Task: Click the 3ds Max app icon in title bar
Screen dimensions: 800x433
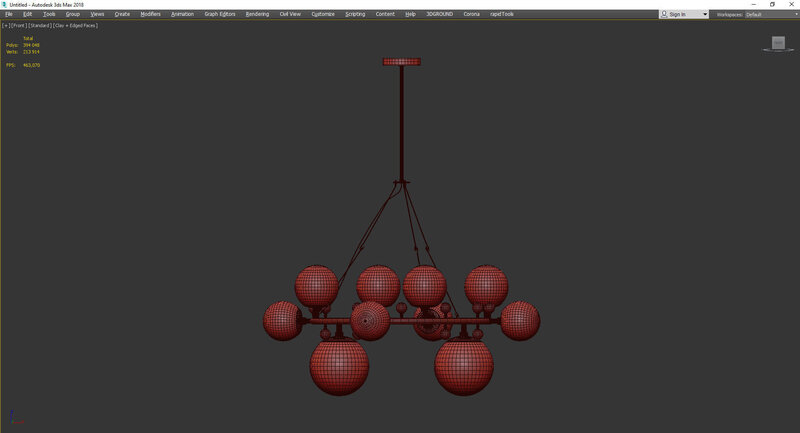Action: (4, 4)
